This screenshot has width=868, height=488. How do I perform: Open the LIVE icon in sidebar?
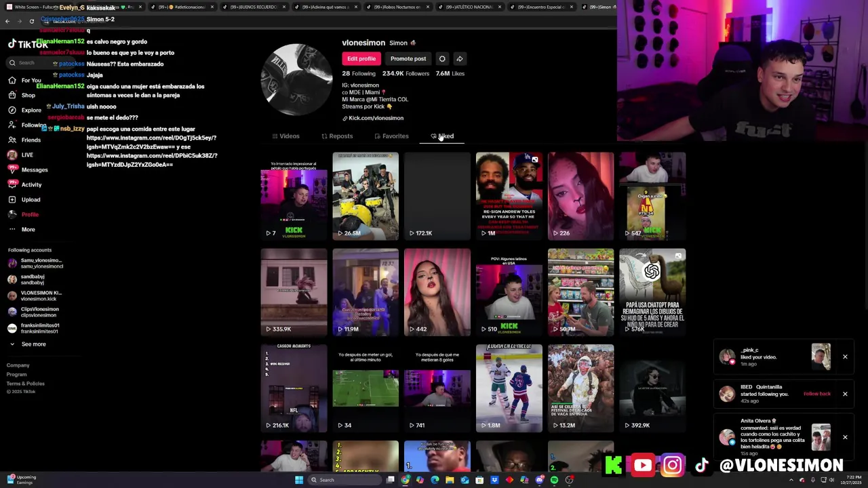(12, 155)
